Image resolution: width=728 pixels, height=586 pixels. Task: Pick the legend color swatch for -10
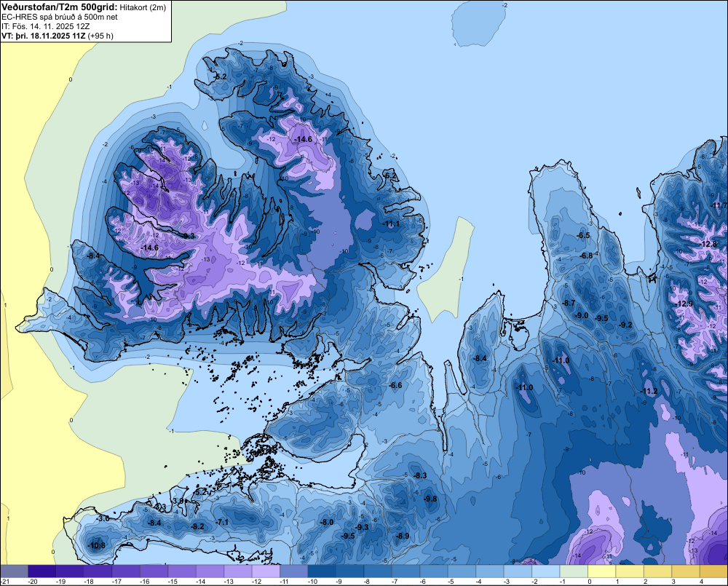(x=322, y=571)
